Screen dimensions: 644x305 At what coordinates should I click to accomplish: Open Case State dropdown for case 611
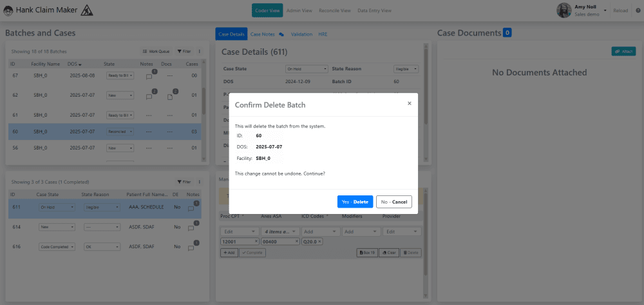click(x=57, y=208)
